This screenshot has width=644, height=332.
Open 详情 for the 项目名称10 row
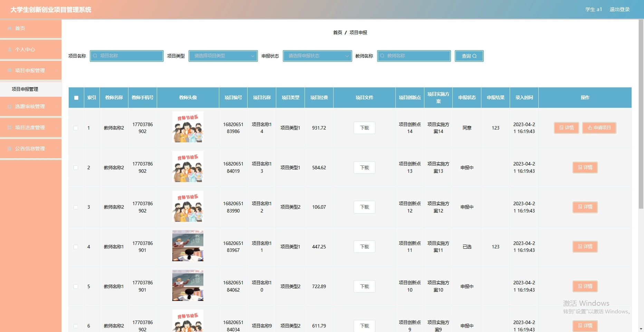(585, 286)
